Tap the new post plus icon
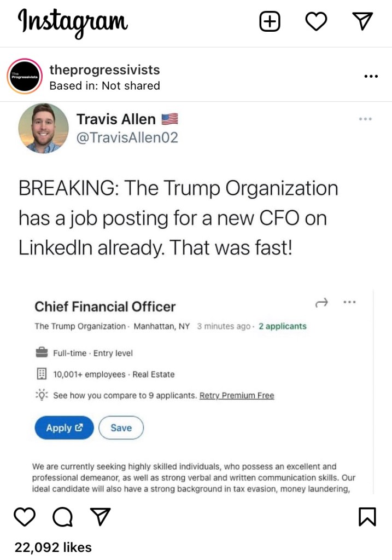This screenshot has height=560, width=392. pyautogui.click(x=269, y=22)
